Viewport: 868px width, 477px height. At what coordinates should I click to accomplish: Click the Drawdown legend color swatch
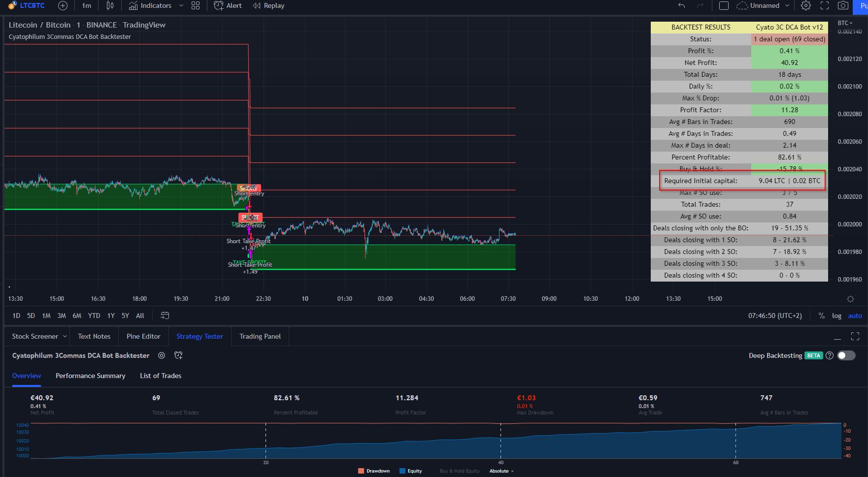click(361, 471)
